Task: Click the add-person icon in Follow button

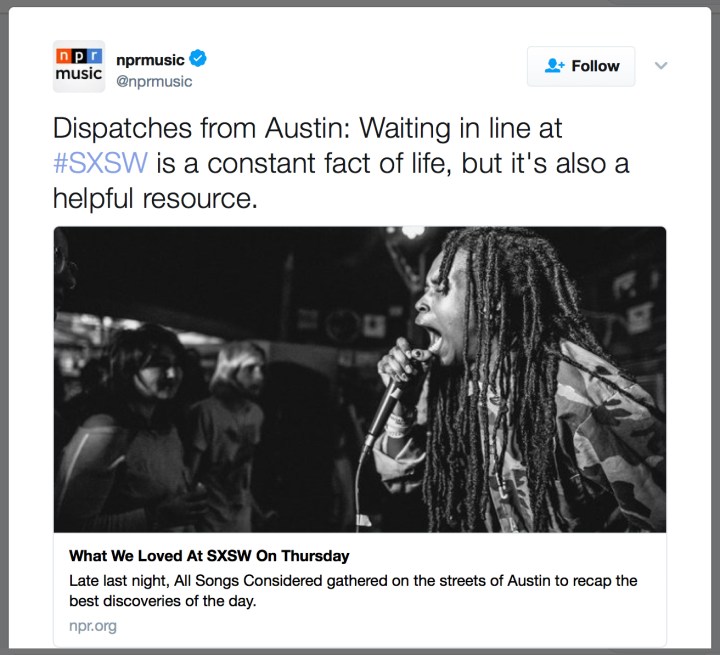Action: click(554, 66)
